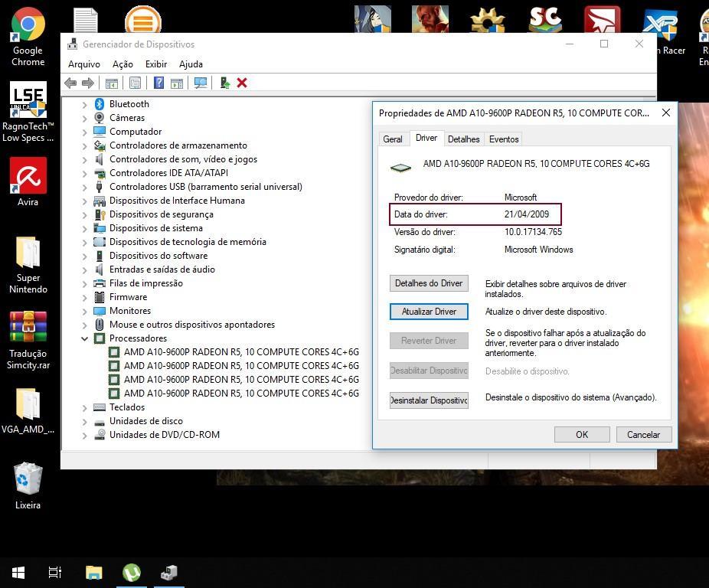
Task: Switch to the Geral tab
Action: 393,139
